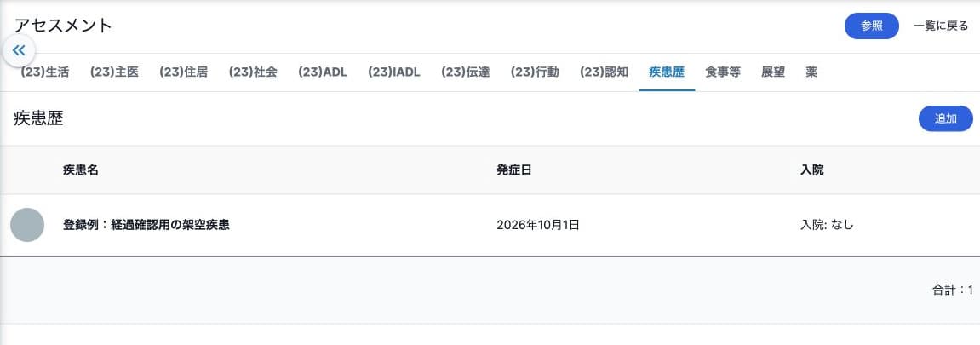Switch to the (23)IADL tab
Image resolution: width=980 pixels, height=345 pixels.
(x=394, y=72)
